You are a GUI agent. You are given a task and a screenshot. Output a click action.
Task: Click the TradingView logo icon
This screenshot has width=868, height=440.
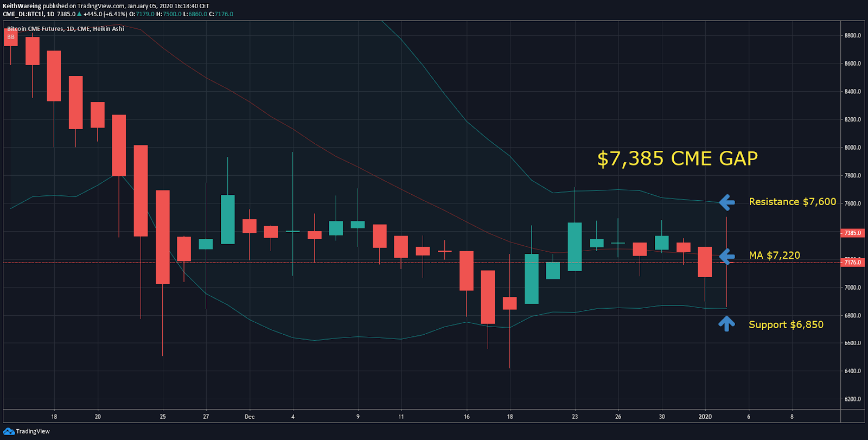click(9, 431)
